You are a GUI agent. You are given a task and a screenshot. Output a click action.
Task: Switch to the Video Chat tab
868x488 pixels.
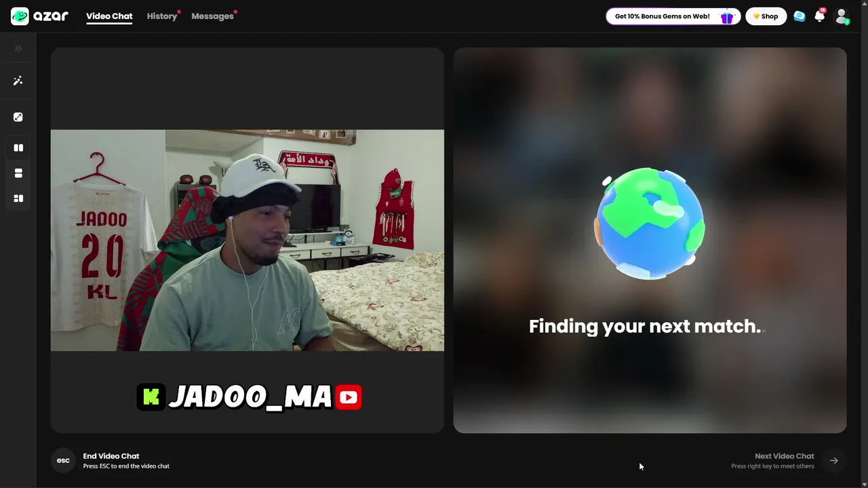point(109,16)
